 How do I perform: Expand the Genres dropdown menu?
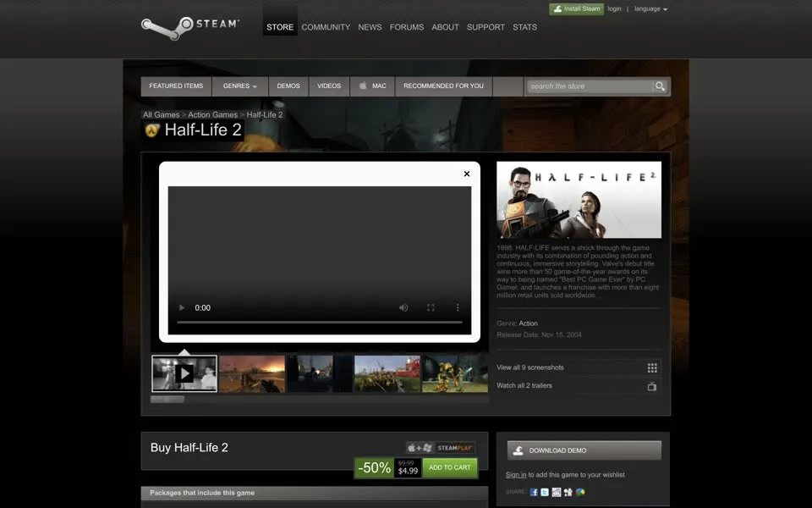click(x=239, y=86)
